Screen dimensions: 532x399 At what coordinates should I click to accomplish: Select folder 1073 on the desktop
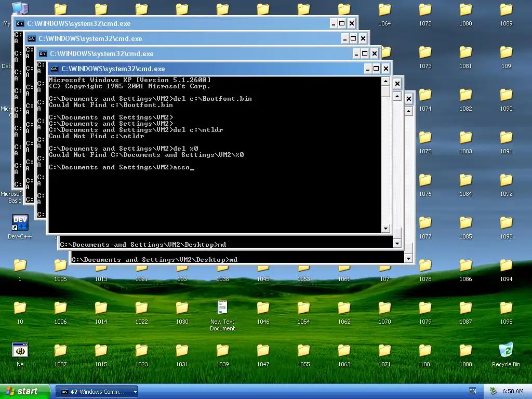(x=425, y=52)
